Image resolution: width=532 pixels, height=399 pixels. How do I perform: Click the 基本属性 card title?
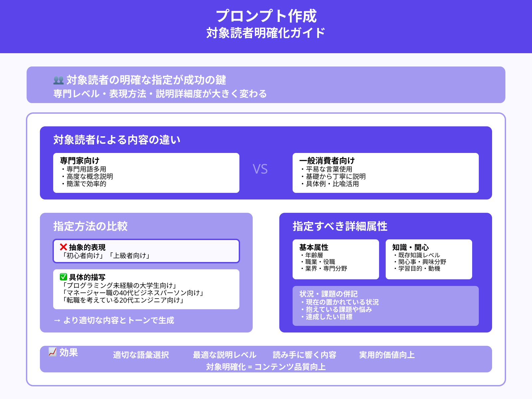(x=314, y=247)
